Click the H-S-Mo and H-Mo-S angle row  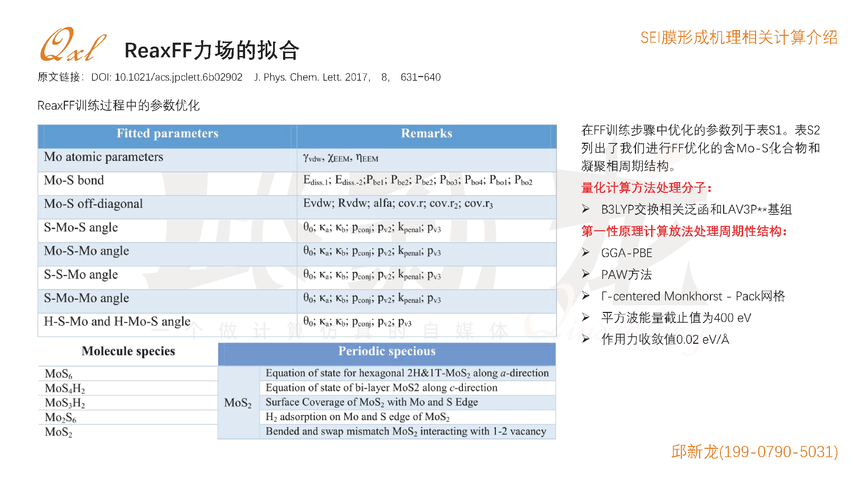(117, 322)
